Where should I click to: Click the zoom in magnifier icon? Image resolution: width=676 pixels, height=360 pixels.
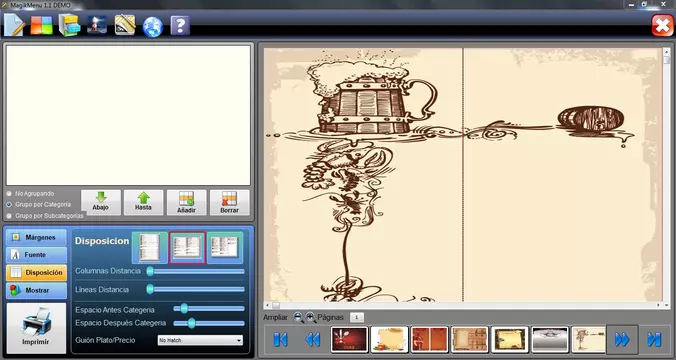pyautogui.click(x=310, y=317)
